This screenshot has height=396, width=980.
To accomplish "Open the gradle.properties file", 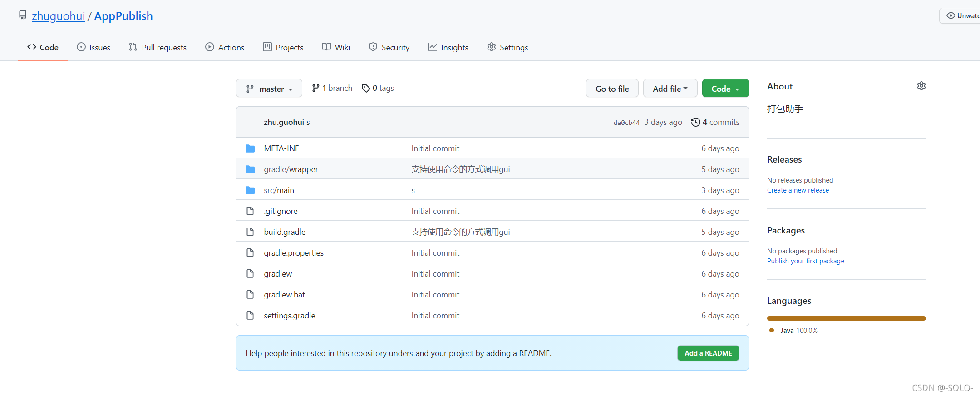I will pos(294,253).
